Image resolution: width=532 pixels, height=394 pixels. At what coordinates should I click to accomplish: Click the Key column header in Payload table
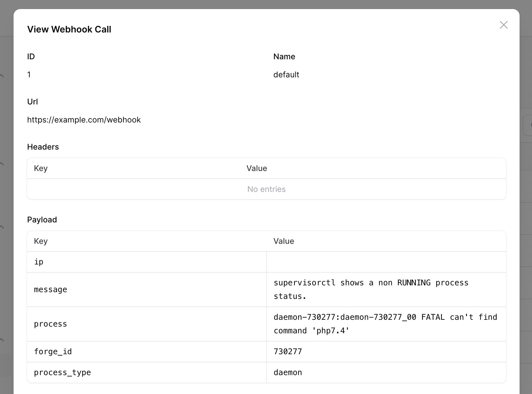pyautogui.click(x=41, y=241)
